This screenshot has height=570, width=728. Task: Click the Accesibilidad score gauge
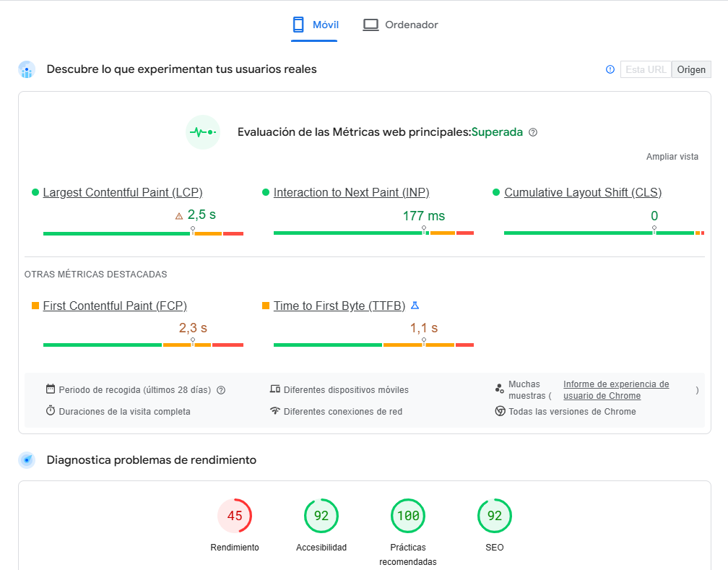coord(321,516)
